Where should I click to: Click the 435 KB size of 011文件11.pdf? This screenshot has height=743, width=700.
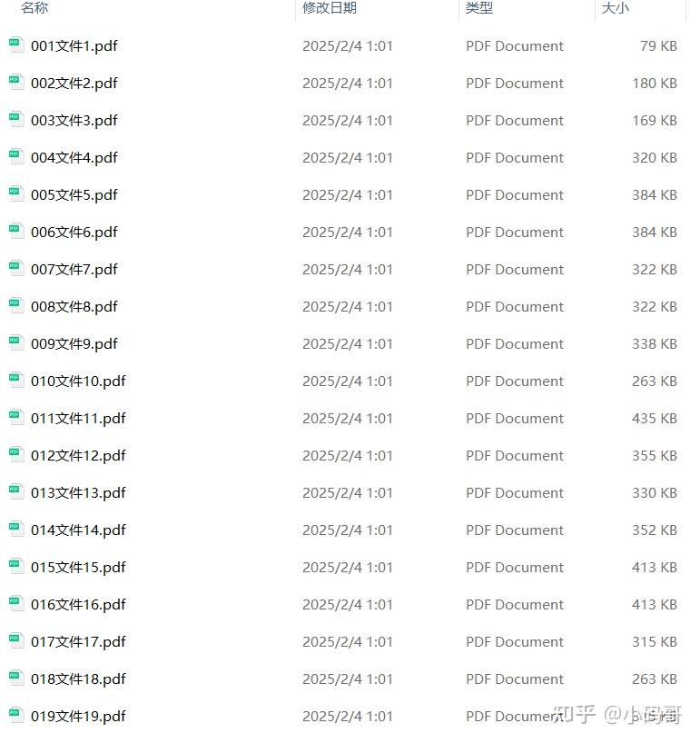point(654,419)
